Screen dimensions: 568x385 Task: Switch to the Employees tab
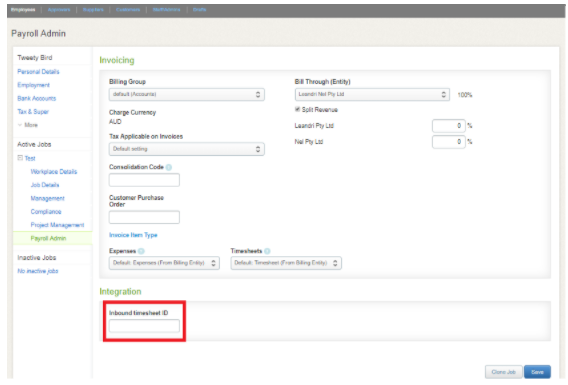23,10
